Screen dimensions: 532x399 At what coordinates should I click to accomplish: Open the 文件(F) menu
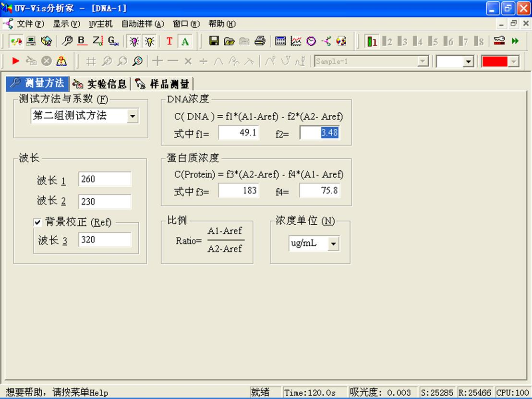pyautogui.click(x=30, y=24)
